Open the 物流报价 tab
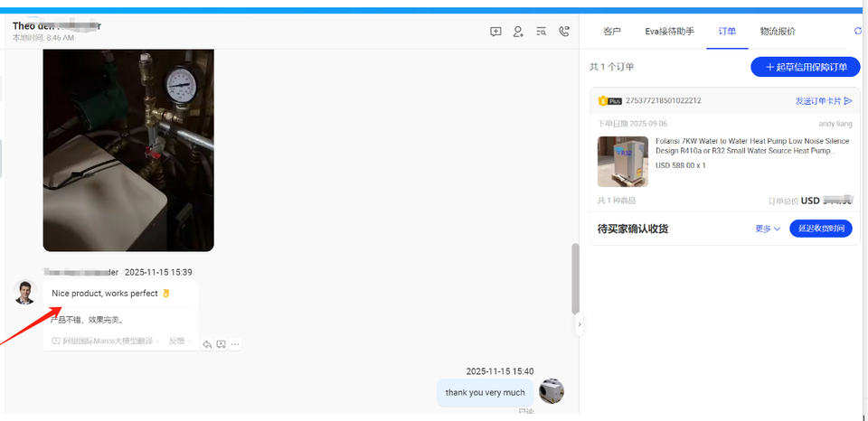 [778, 32]
